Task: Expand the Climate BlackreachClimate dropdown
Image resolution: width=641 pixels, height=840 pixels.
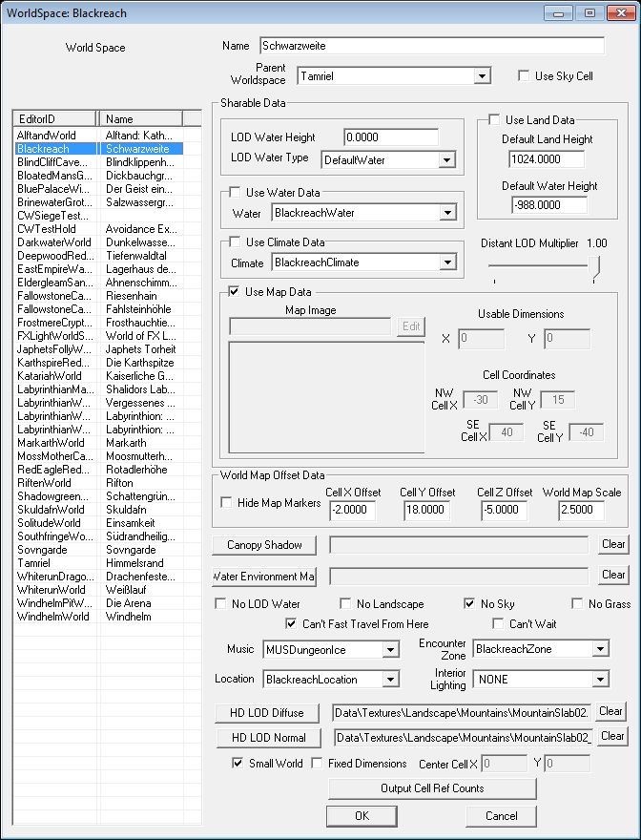Action: coord(447,262)
